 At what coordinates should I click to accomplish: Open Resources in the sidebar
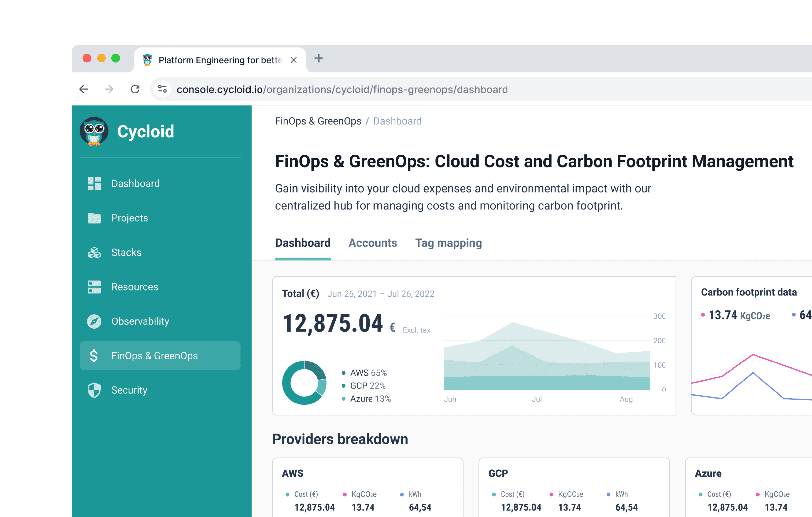pyautogui.click(x=160, y=287)
